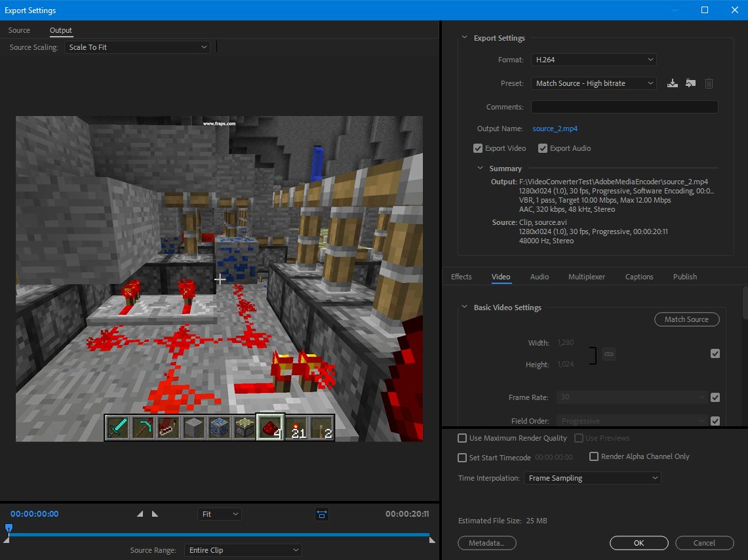Viewport: 748px width, 560px height.
Task: Open the Audio tab
Action: pos(540,277)
